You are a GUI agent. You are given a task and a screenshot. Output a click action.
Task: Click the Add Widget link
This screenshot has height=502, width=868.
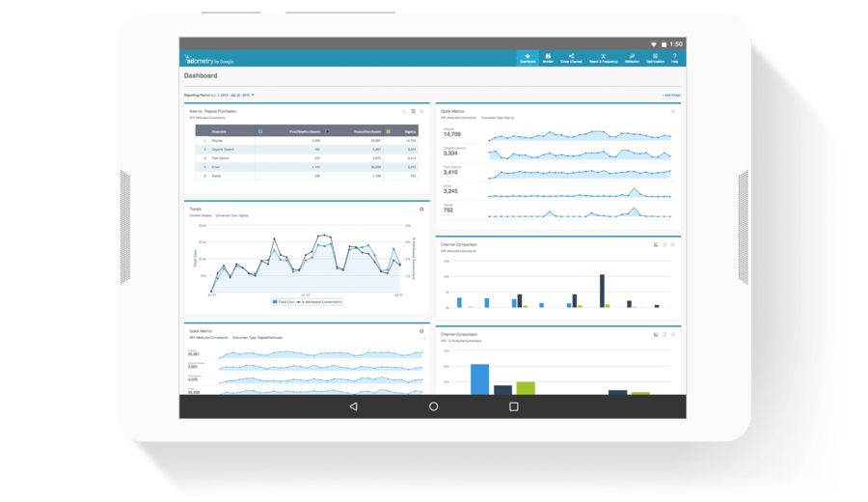click(x=671, y=96)
